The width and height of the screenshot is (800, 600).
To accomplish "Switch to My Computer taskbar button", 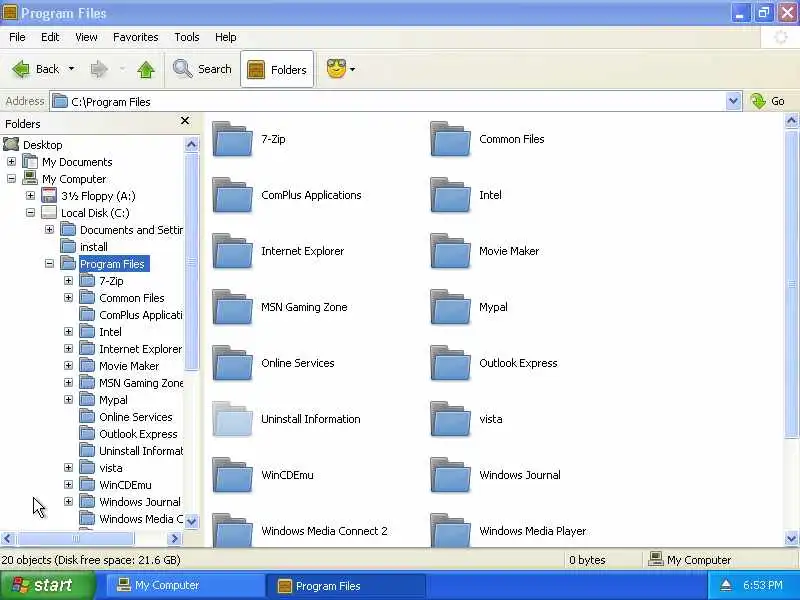I will pyautogui.click(x=185, y=585).
